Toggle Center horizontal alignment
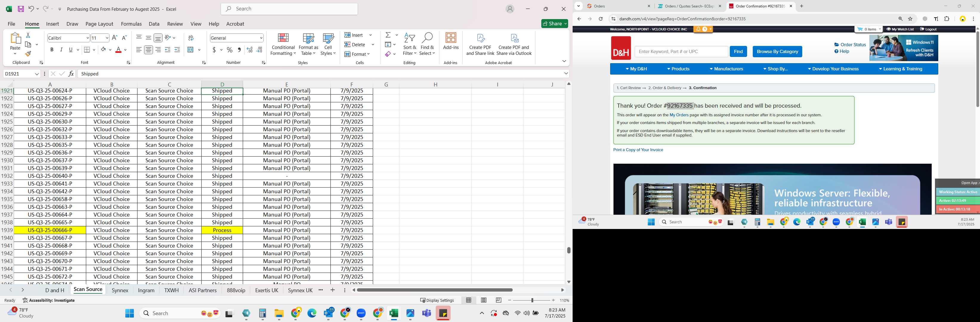The height and width of the screenshot is (322, 980). click(148, 50)
